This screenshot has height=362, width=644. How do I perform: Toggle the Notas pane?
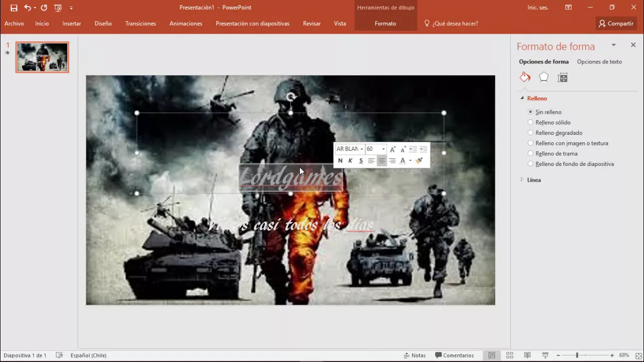click(x=415, y=355)
